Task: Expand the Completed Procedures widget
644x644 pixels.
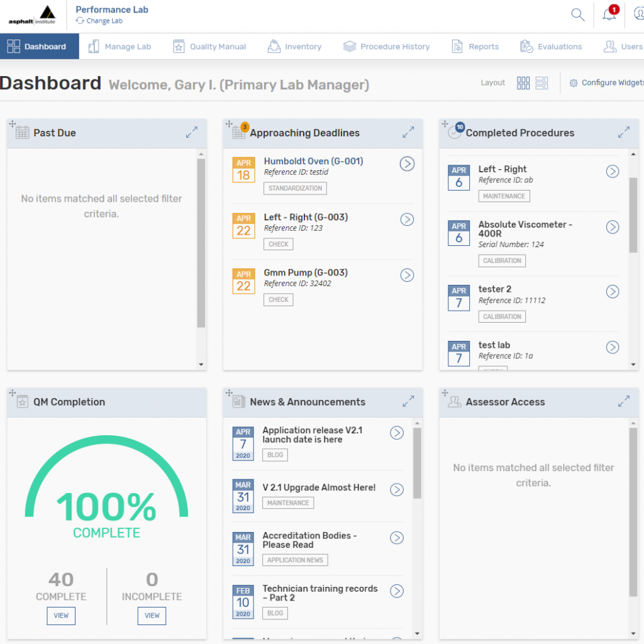Action: pyautogui.click(x=623, y=133)
